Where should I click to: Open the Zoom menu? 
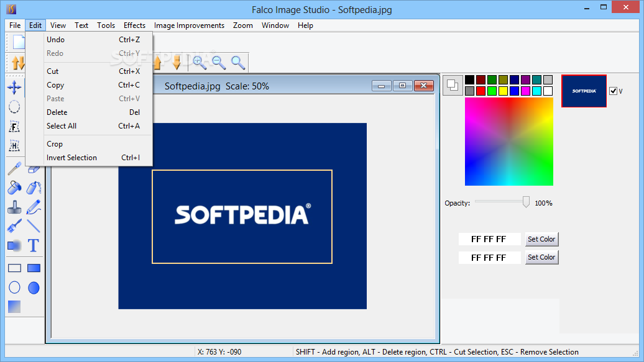tap(242, 25)
